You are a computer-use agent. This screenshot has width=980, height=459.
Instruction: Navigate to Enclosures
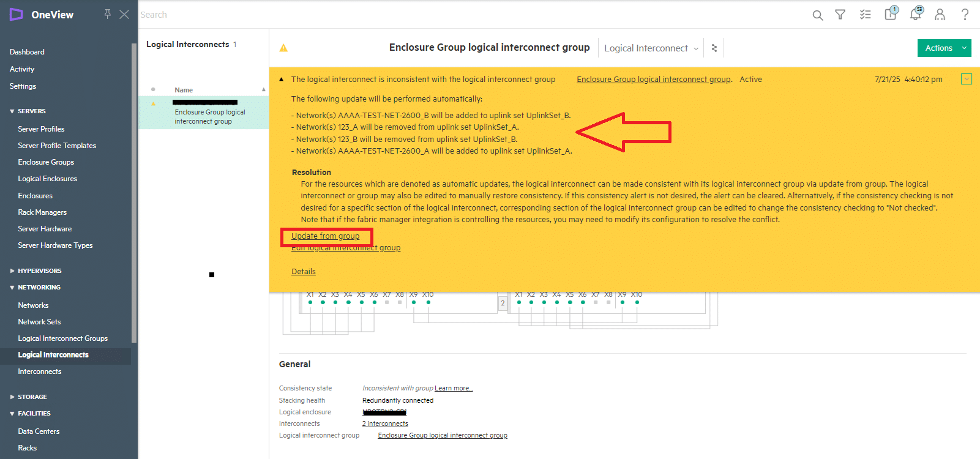click(36, 196)
